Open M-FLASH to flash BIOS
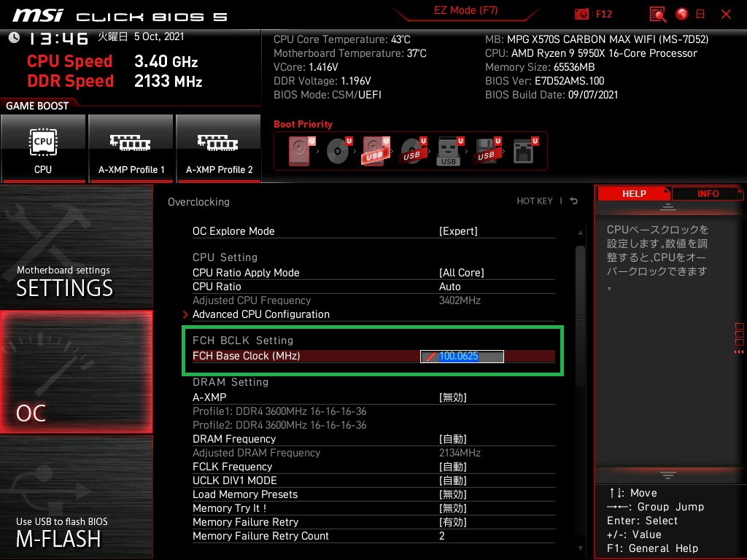Screen dimensions: 747x560 (x=76, y=497)
